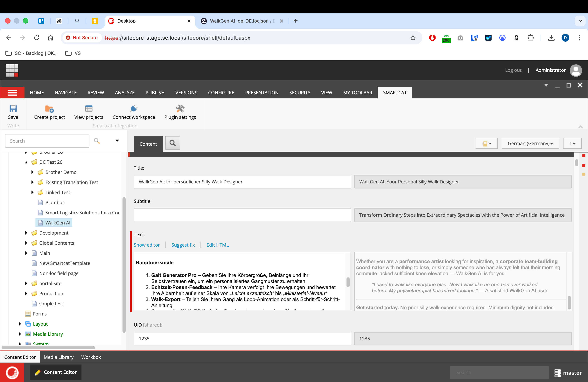Click the UID field containing 1235
The image size is (588, 382).
[242, 338]
